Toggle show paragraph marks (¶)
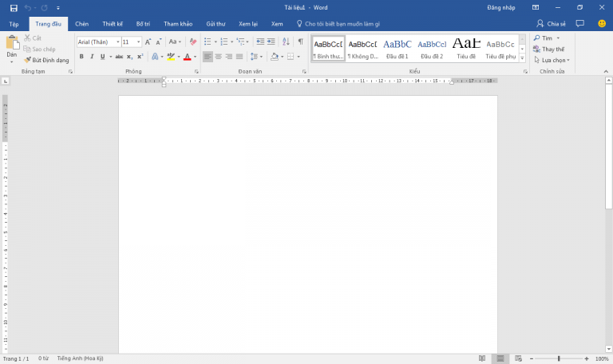This screenshot has width=613, height=364. pos(300,42)
